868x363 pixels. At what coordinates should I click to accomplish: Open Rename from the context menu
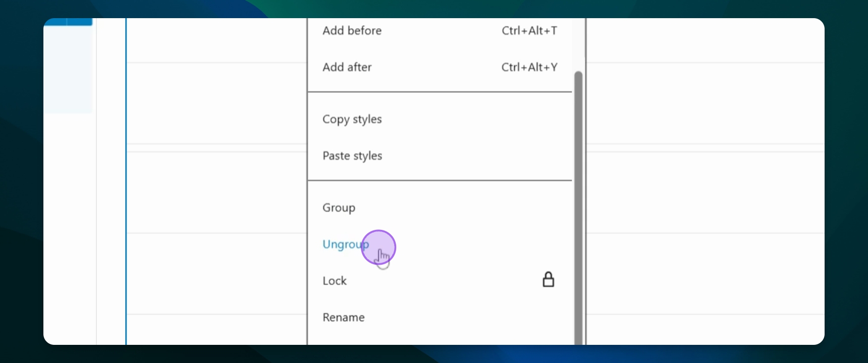[343, 318]
